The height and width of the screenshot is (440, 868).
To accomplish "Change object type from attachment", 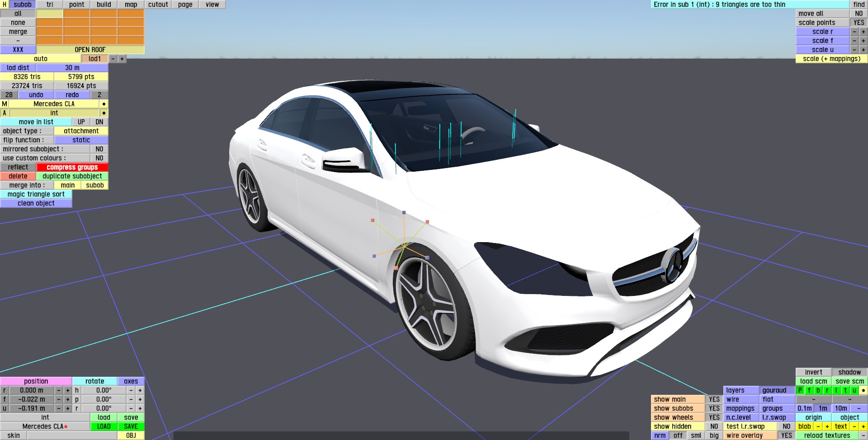I will (x=81, y=131).
